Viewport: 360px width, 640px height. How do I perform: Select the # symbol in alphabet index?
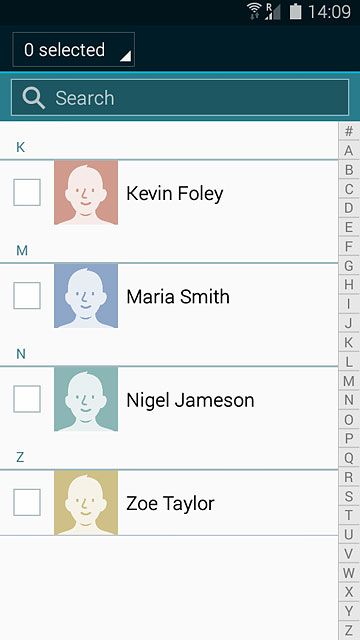[349, 131]
